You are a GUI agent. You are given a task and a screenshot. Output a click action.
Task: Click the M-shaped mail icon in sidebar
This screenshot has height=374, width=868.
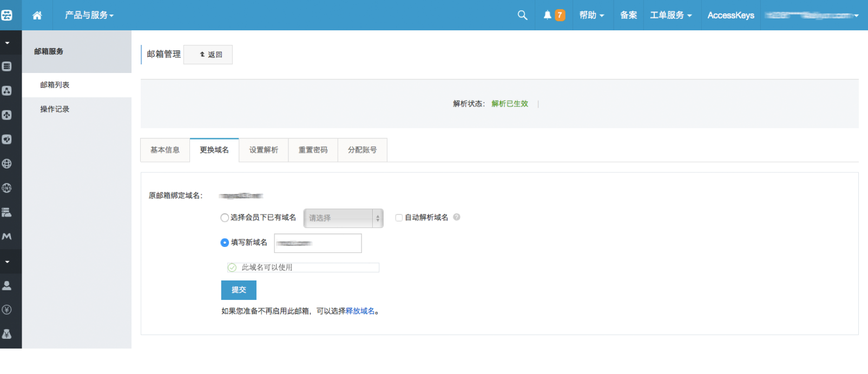[7, 237]
